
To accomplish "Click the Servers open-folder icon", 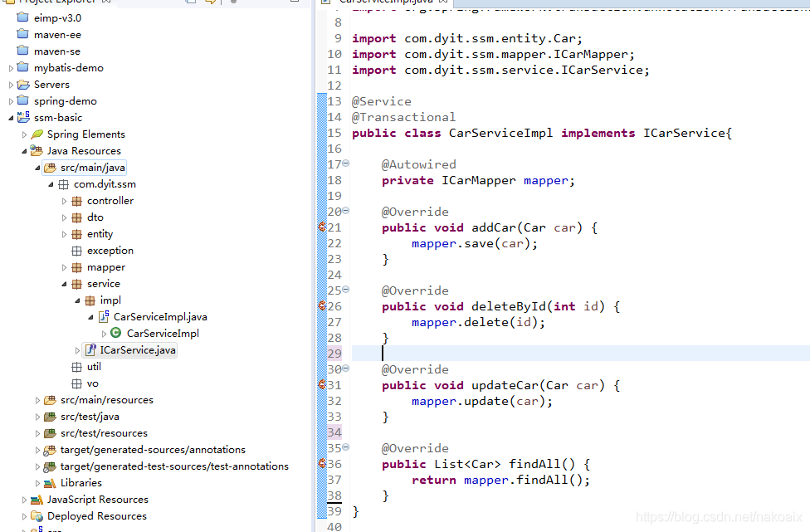I will 23,84.
